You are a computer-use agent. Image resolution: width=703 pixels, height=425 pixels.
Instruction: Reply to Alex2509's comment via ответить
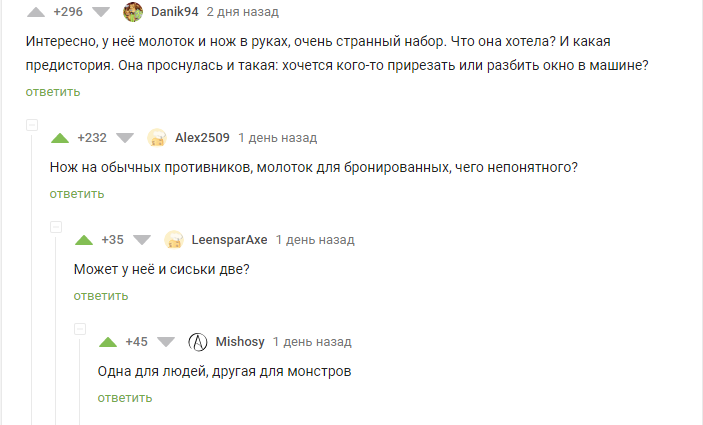(77, 194)
